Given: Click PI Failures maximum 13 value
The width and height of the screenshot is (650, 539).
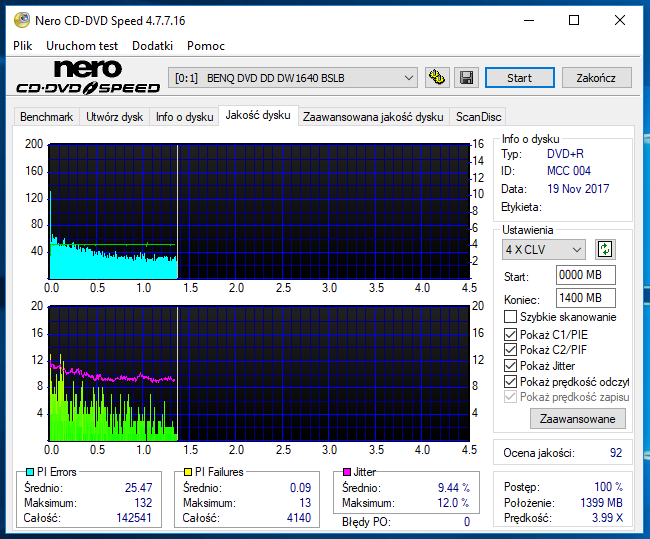Looking at the screenshot, I should pos(305,503).
